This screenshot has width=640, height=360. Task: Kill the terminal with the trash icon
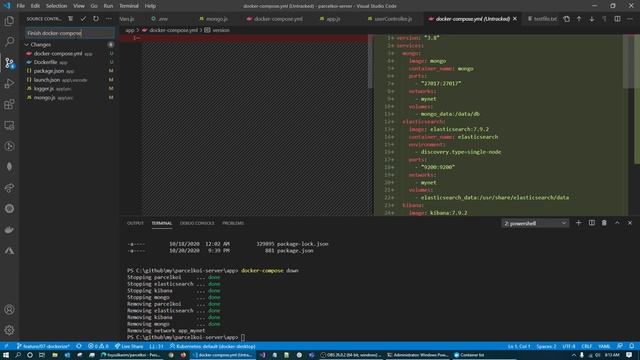tap(604, 223)
